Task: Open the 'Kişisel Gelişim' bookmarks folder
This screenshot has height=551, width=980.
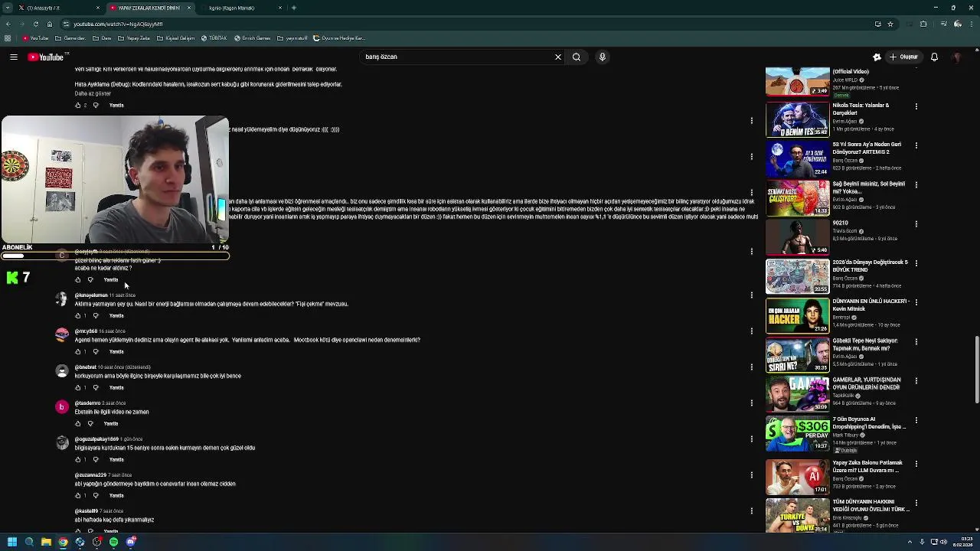Action: coord(176,38)
